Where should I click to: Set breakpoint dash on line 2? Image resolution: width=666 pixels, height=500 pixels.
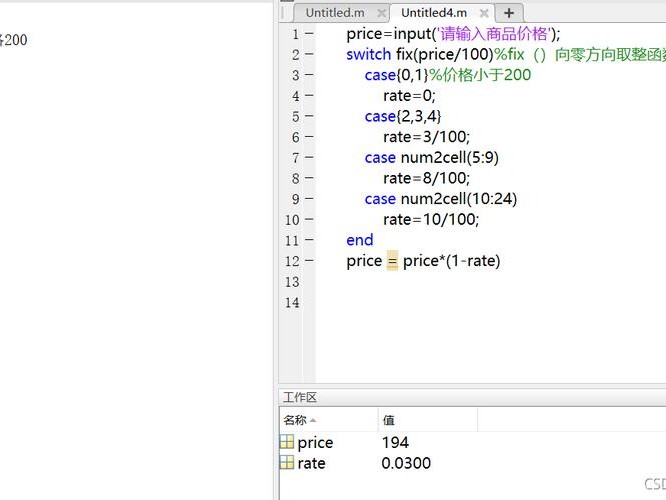[309, 54]
